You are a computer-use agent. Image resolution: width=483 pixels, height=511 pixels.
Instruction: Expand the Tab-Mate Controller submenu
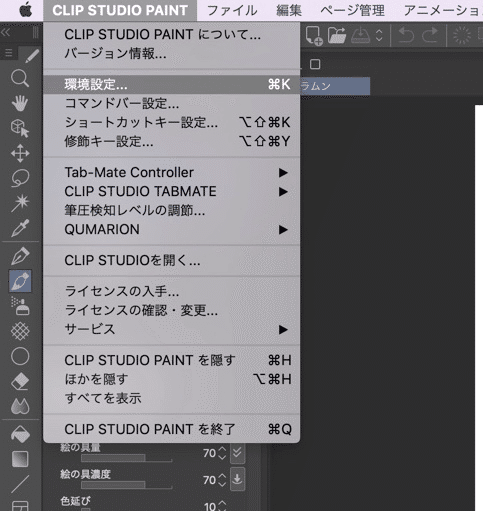click(171, 172)
